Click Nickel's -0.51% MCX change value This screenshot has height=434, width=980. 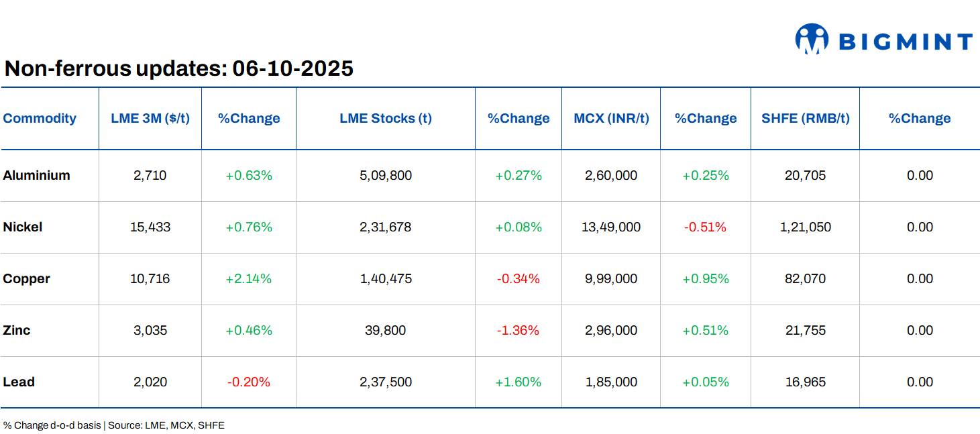(705, 227)
